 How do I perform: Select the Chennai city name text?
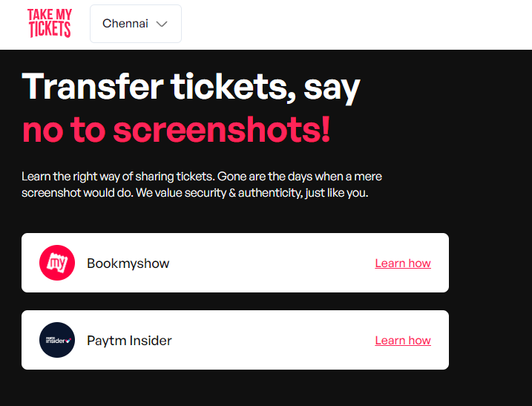125,24
